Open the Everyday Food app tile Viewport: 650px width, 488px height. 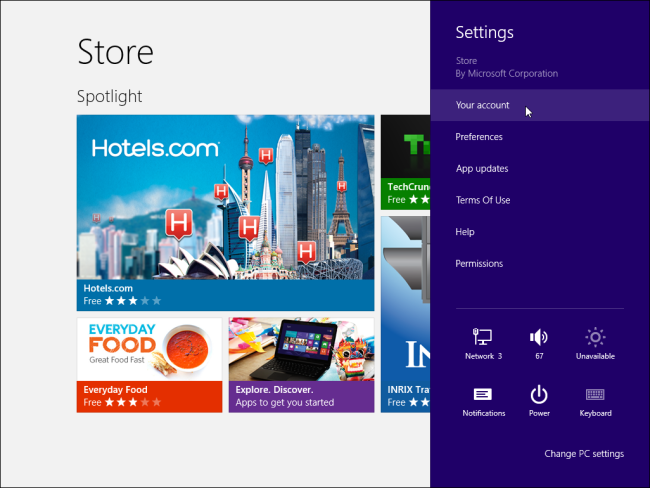pos(149,365)
